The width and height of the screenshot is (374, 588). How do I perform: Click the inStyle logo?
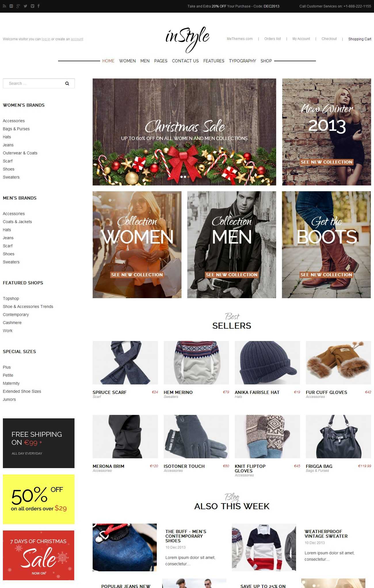[x=187, y=39]
